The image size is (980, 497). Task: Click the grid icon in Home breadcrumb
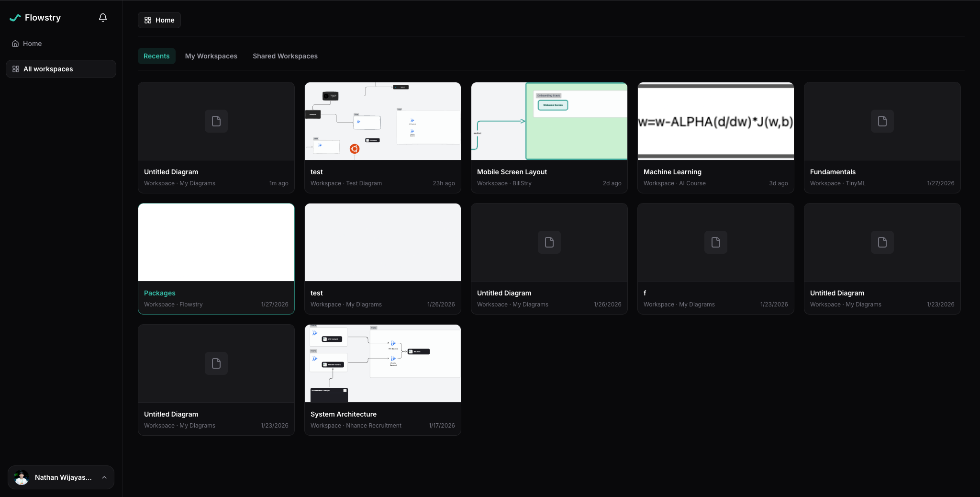coord(148,20)
